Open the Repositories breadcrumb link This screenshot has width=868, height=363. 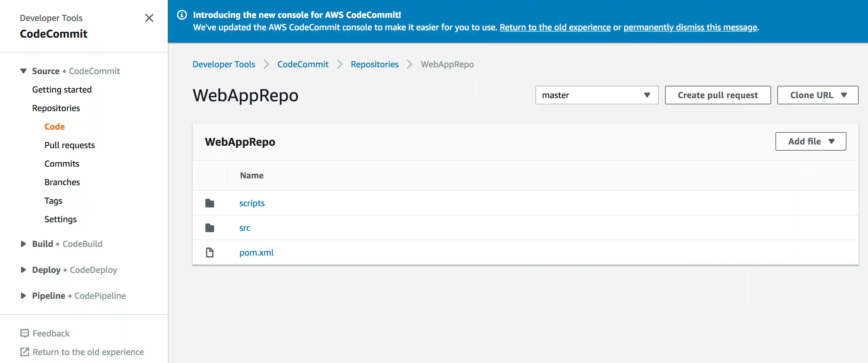[374, 64]
